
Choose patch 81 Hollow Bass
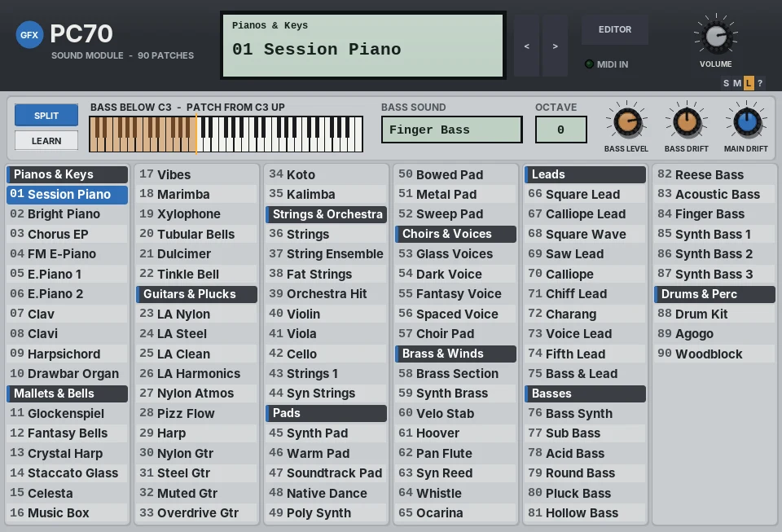click(x=586, y=513)
